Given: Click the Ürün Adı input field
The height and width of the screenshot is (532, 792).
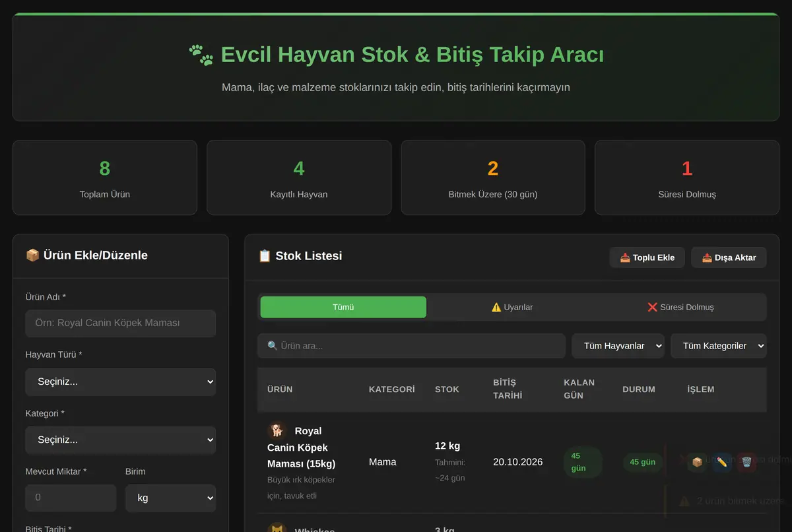Looking at the screenshot, I should 121,323.
